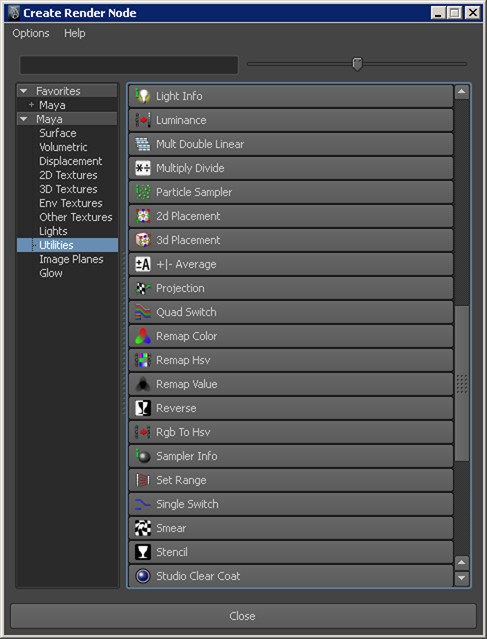Click the Light Info lightbulb icon

[x=143, y=96]
